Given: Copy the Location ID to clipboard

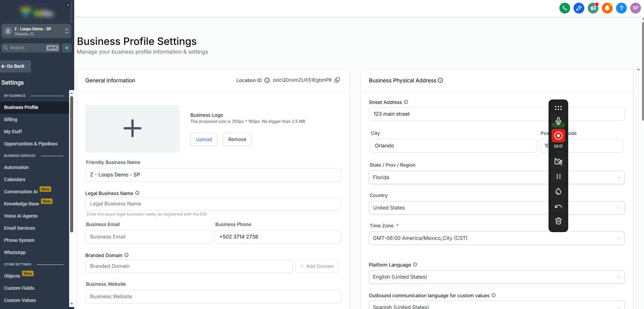Looking at the screenshot, I should pyautogui.click(x=337, y=80).
